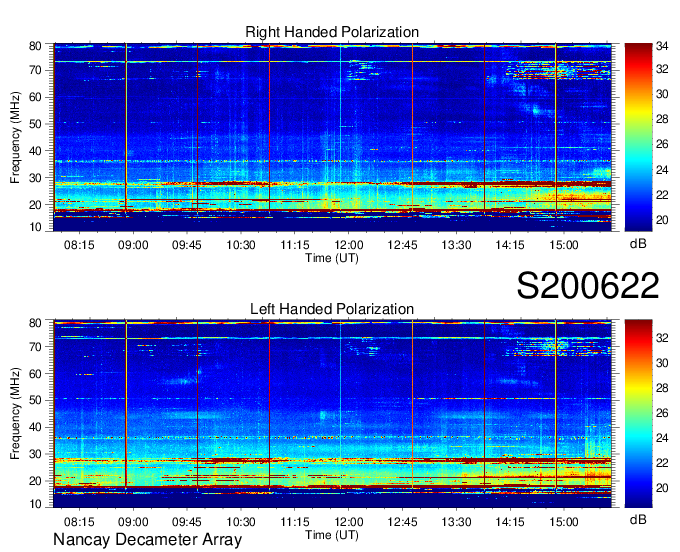This screenshot has width=680, height=552.
Task: Select the S200622 observation label
Action: pyautogui.click(x=588, y=286)
